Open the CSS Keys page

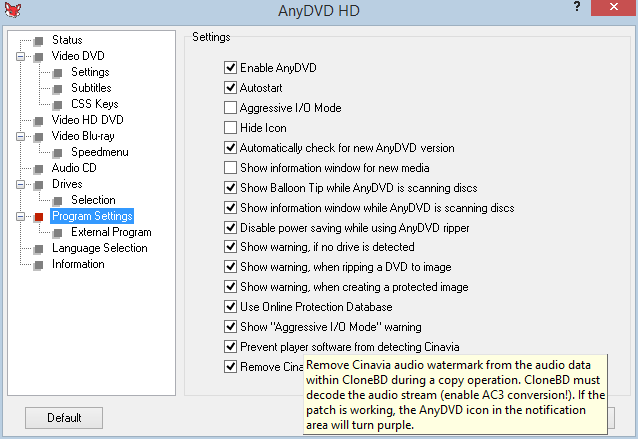[95, 104]
